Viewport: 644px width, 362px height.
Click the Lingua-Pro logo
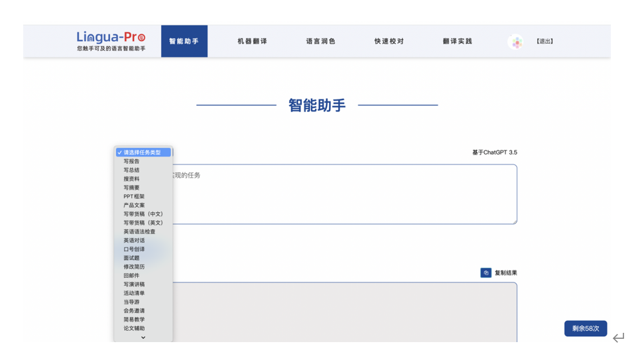[111, 41]
